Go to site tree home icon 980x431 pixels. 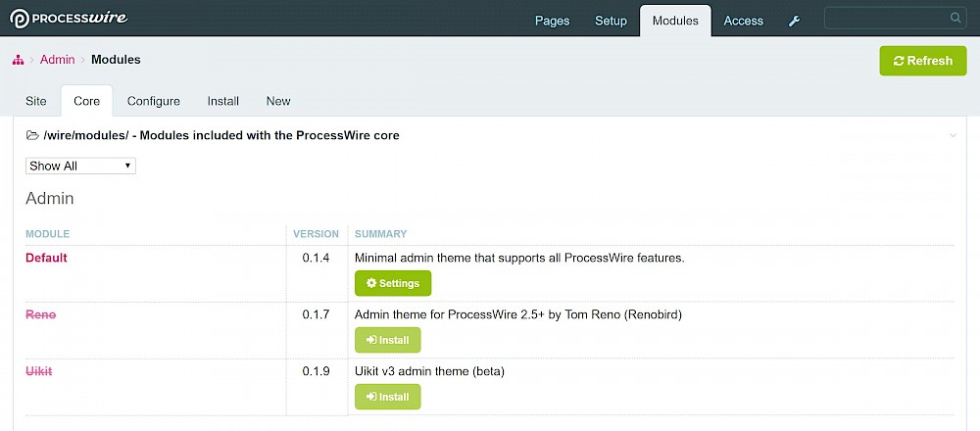(18, 60)
